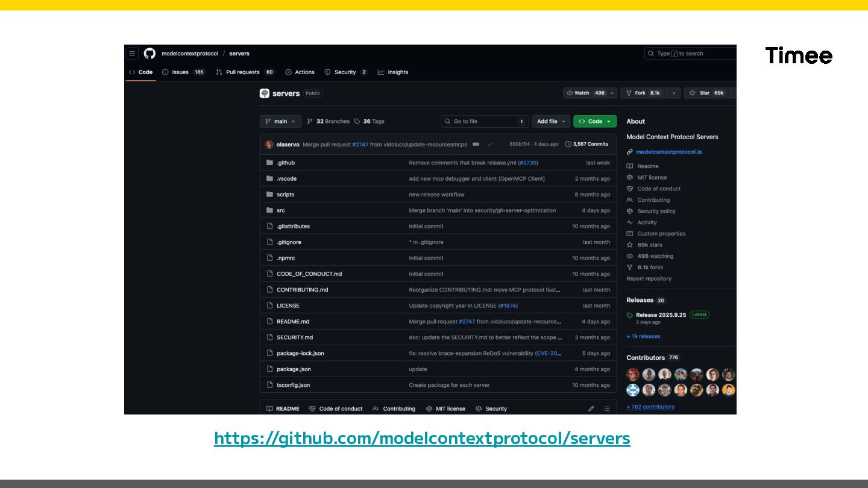
Task: Open the Pull requests tab
Action: pyautogui.click(x=245, y=72)
